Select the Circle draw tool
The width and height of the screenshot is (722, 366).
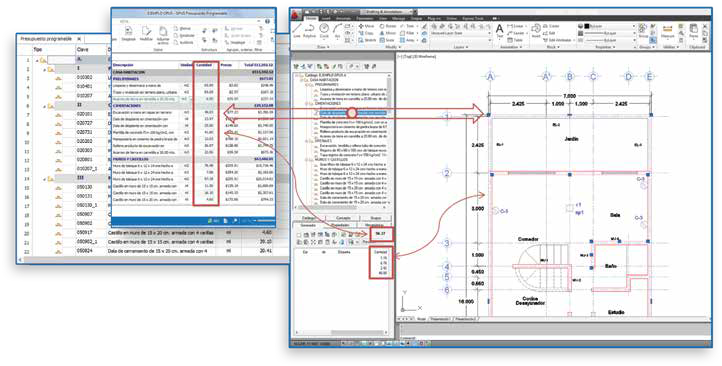pos(324,31)
